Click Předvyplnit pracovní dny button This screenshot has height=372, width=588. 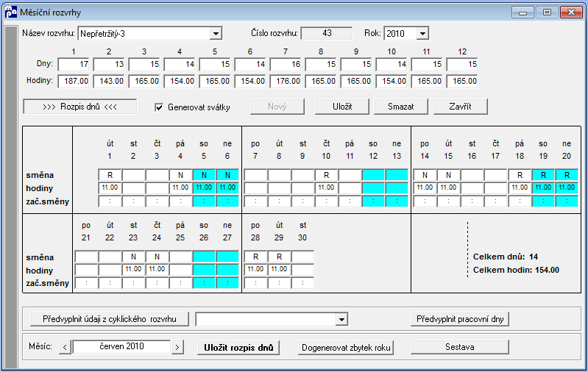point(460,319)
